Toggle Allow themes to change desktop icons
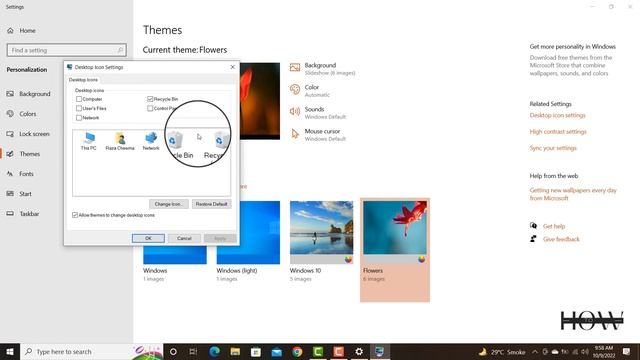This screenshot has width=640, height=360. click(x=75, y=215)
